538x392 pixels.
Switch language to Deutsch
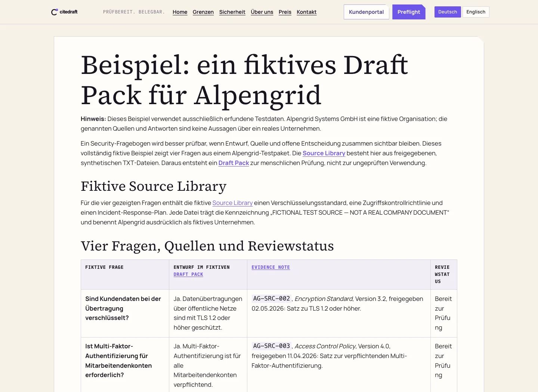click(x=448, y=12)
